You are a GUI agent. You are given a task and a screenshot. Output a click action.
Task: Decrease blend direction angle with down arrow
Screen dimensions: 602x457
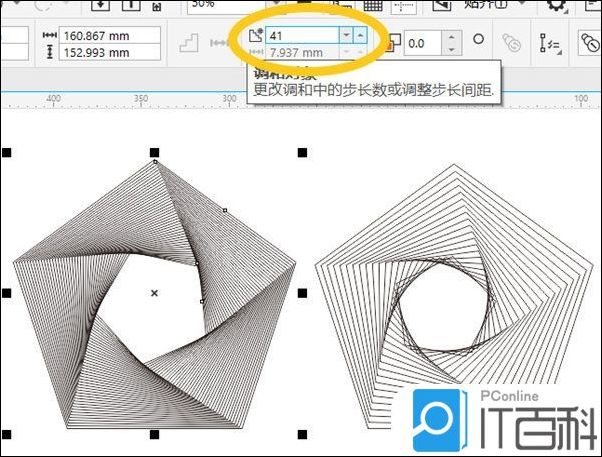[x=452, y=50]
